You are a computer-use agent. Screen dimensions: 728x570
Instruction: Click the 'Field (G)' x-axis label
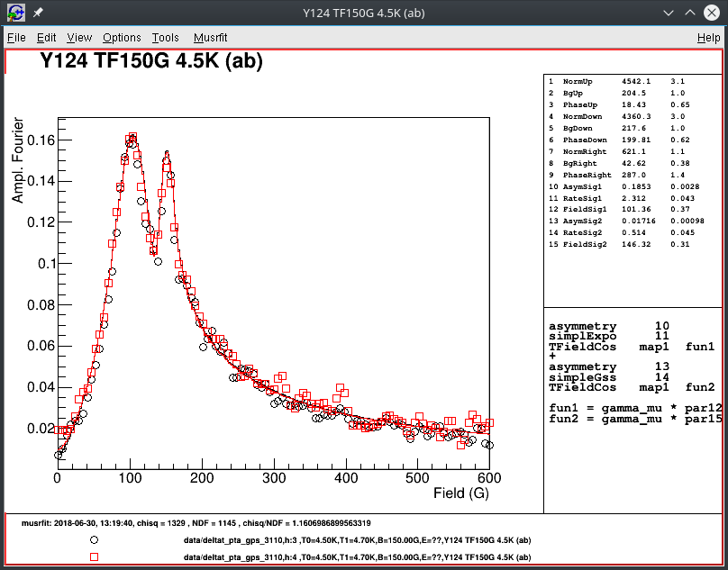[461, 493]
